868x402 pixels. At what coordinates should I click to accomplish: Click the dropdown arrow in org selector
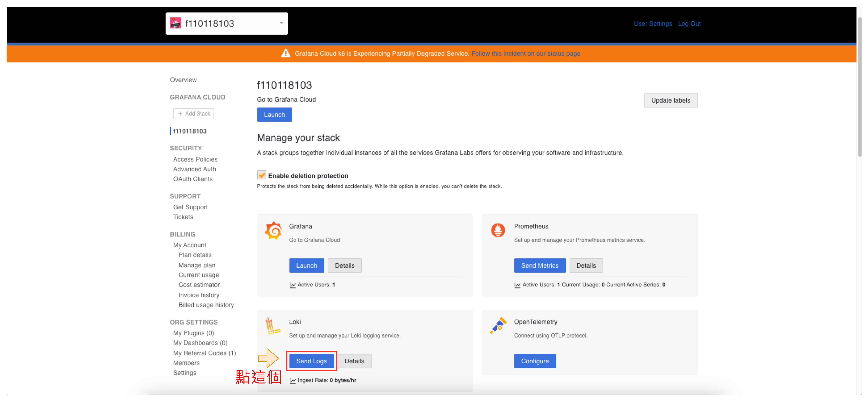(281, 23)
